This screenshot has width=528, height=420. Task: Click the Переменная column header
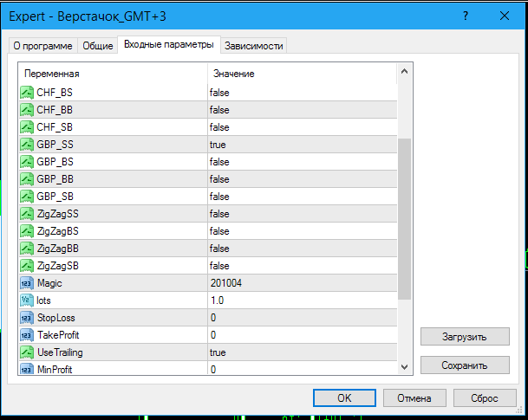coord(113,74)
